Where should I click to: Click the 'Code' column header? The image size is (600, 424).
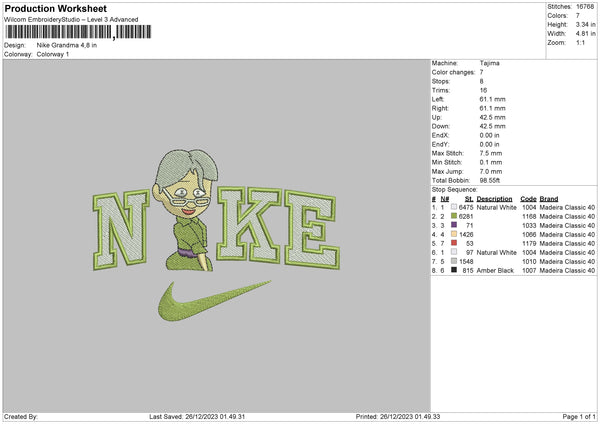click(528, 199)
